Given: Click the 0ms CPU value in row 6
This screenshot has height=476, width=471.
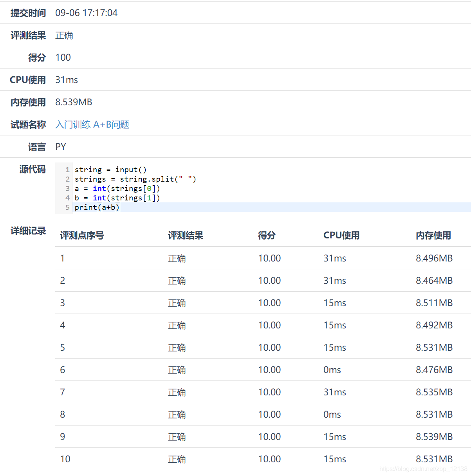Looking at the screenshot, I should point(332,370).
